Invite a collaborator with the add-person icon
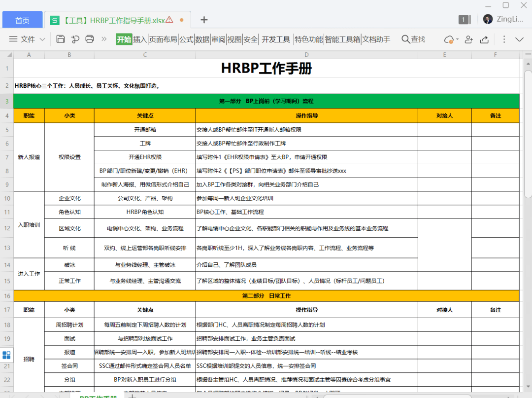 (468, 39)
